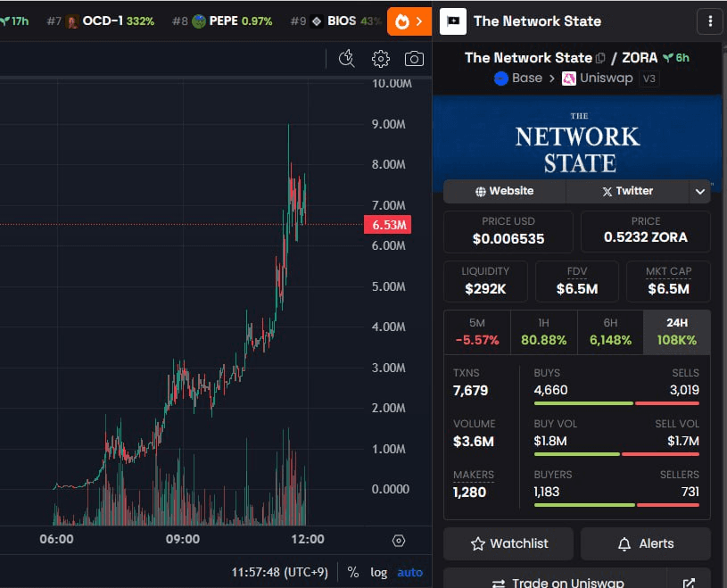Click the Network State banner image
The image size is (727, 588).
[577, 138]
